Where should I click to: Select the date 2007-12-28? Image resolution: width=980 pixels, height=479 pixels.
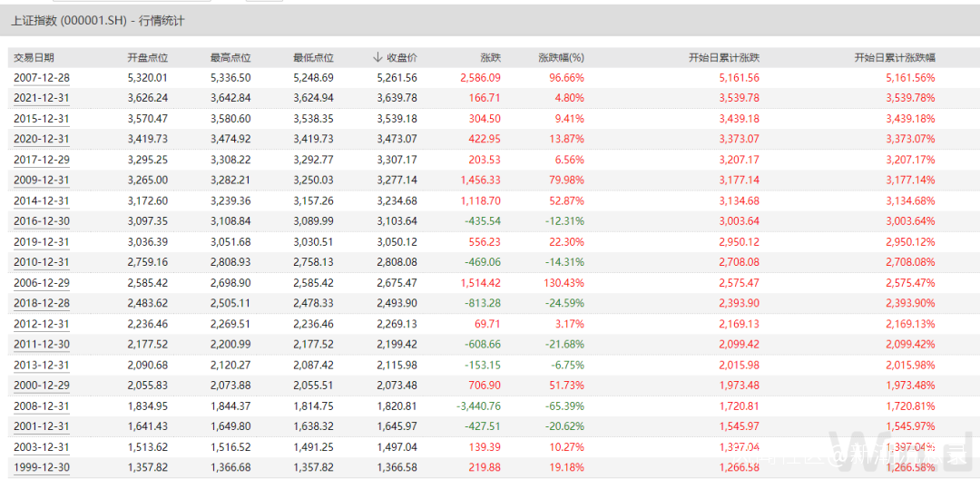(41, 78)
